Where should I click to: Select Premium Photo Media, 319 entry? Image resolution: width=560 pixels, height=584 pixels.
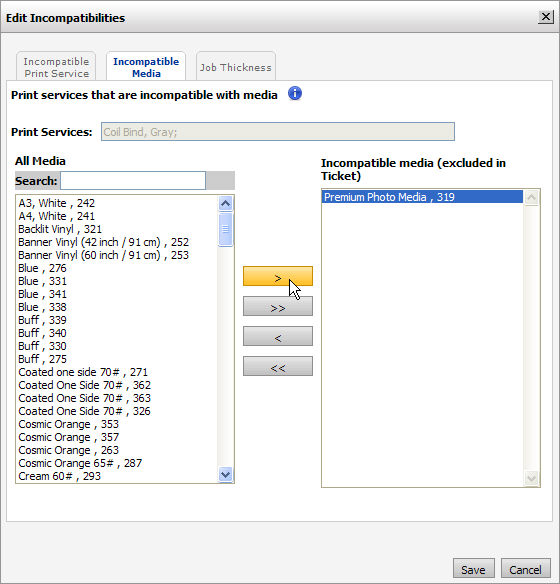click(x=422, y=197)
